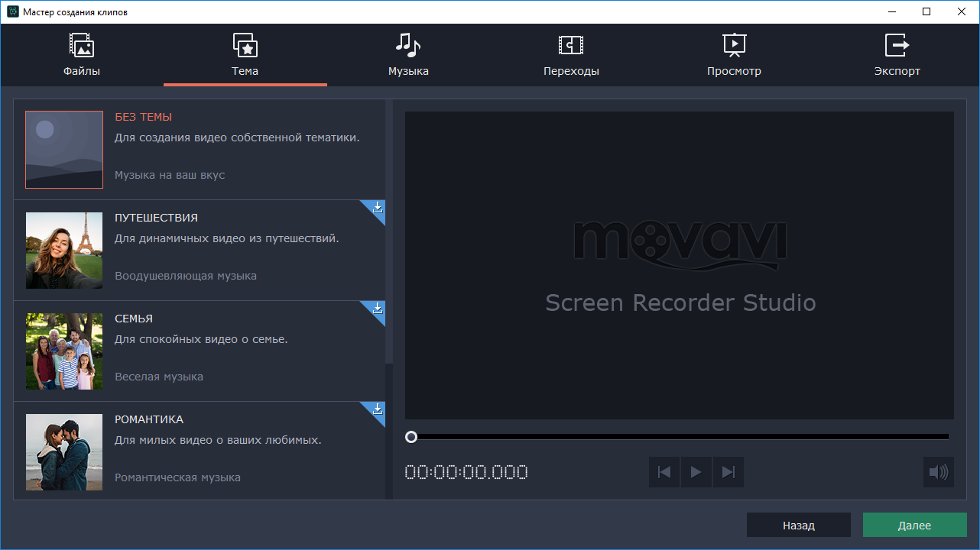Switch to the Экспорт tab label
Viewport: 980px width, 550px height.
pyautogui.click(x=897, y=71)
